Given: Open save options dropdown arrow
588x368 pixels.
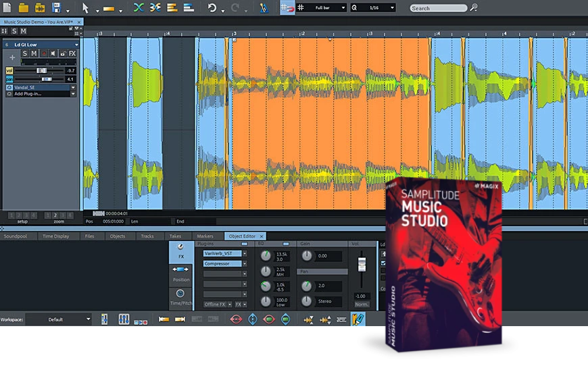Looking at the screenshot, I should 68,11.
